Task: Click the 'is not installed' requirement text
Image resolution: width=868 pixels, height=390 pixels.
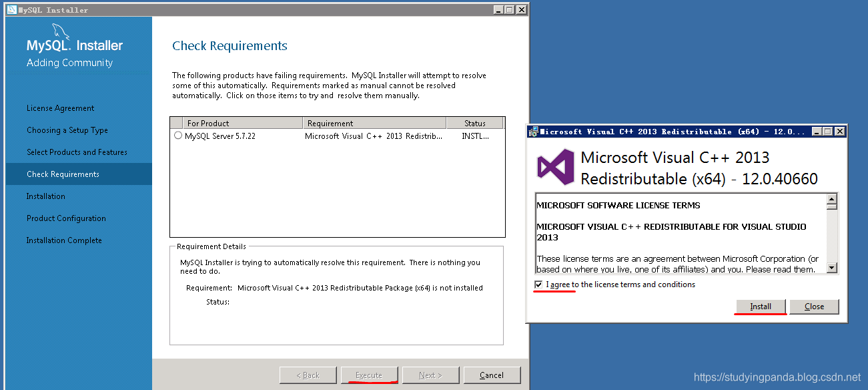Action: pos(458,288)
